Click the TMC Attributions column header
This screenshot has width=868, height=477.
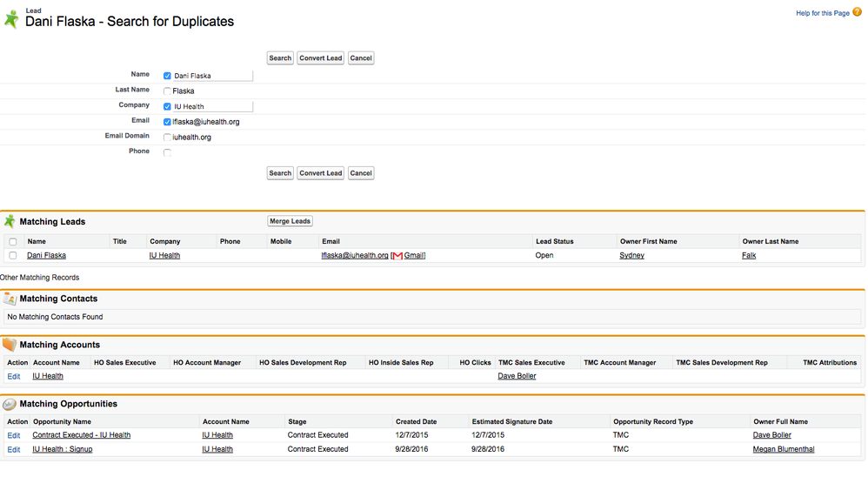tap(830, 363)
